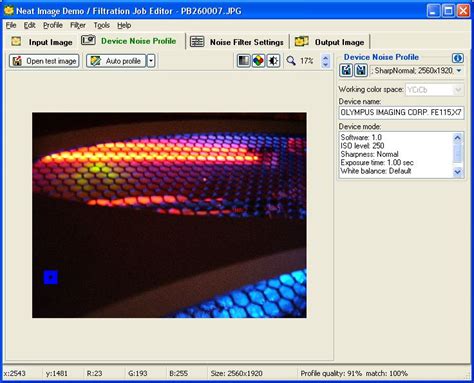Click the Device mode up scroll arrow
Viewport: 474px width, 383px height.
tap(458, 138)
